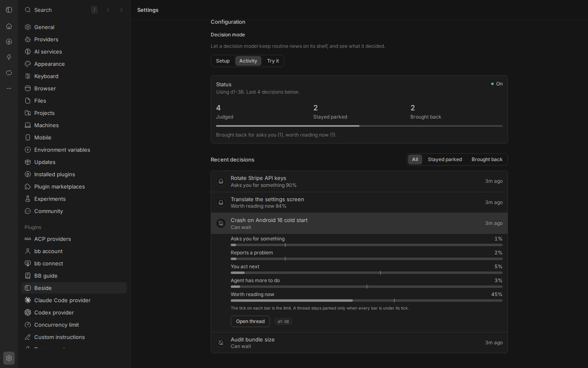Click the muted bell icon for Audit bundle size
The height and width of the screenshot is (368, 588).
(221, 343)
